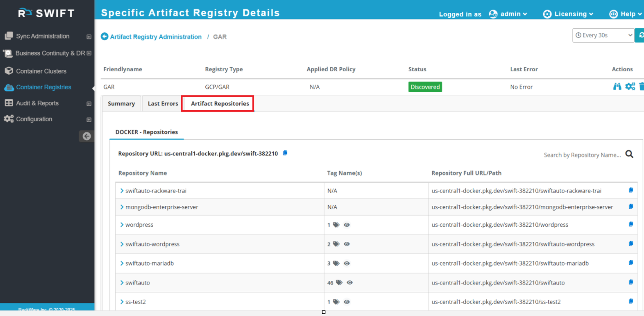Click the Licensing gear icon in header
Viewport: 644px width, 316px height.
(x=547, y=14)
